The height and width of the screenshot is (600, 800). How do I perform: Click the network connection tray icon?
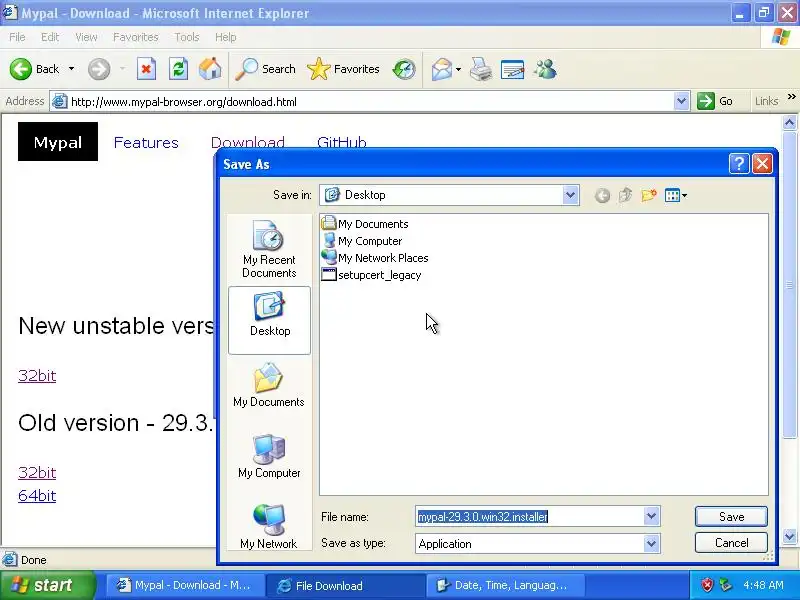pyautogui.click(x=725, y=585)
